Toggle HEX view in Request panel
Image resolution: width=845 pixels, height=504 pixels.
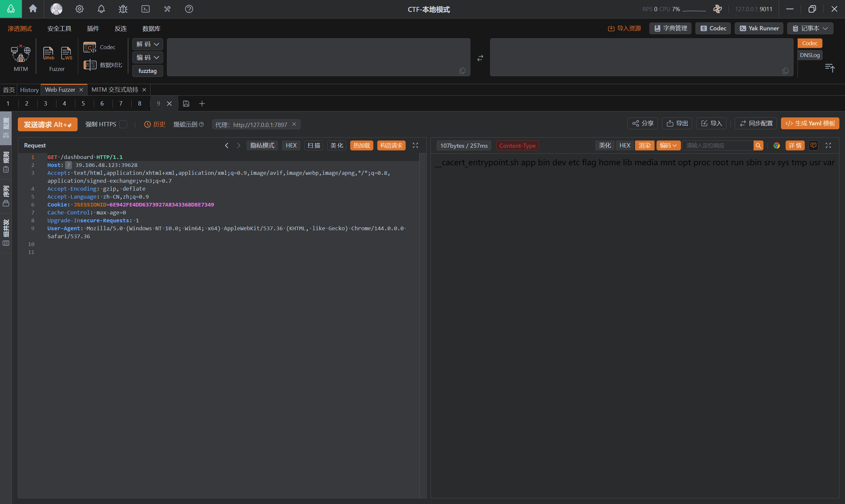coord(291,145)
